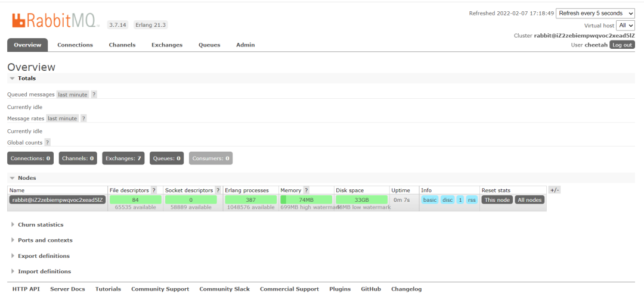This screenshot has height=306, width=644.
Task: Click the RabbitMQ logo
Action: [x=56, y=20]
